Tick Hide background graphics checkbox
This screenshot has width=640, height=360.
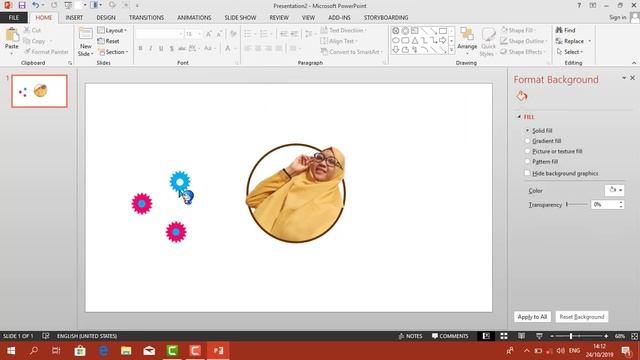527,173
